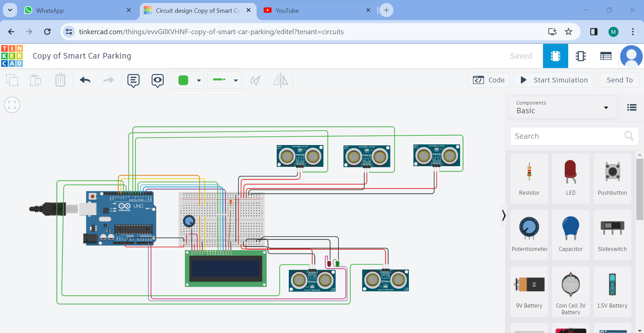The image size is (644, 333).
Task: Open the Code editor button
Action: point(489,80)
